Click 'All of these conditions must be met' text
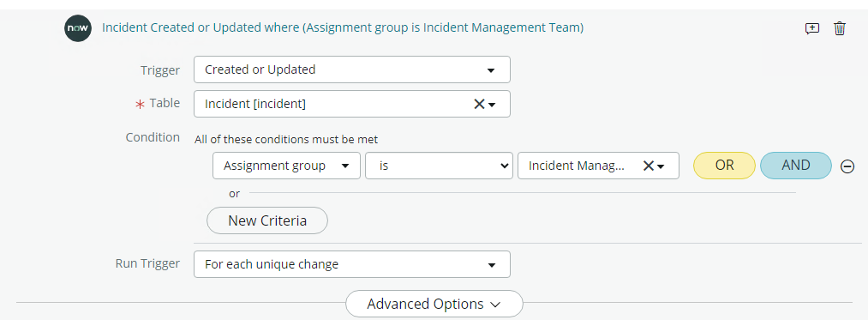Viewport: 868px width, 326px height. [286, 140]
